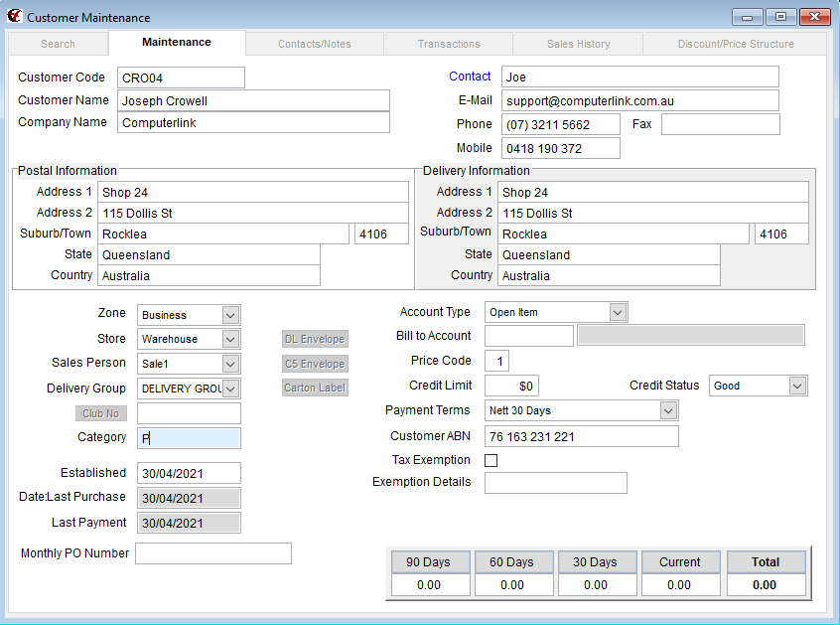This screenshot has width=840, height=625.
Task: Expand the Store dropdown showing Warehouse
Action: tap(231, 339)
